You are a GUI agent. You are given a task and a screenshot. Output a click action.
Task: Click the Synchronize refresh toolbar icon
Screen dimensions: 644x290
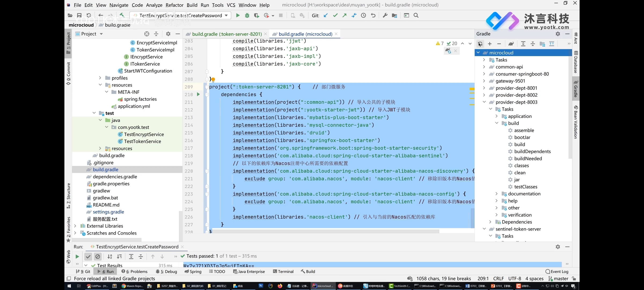(89, 16)
